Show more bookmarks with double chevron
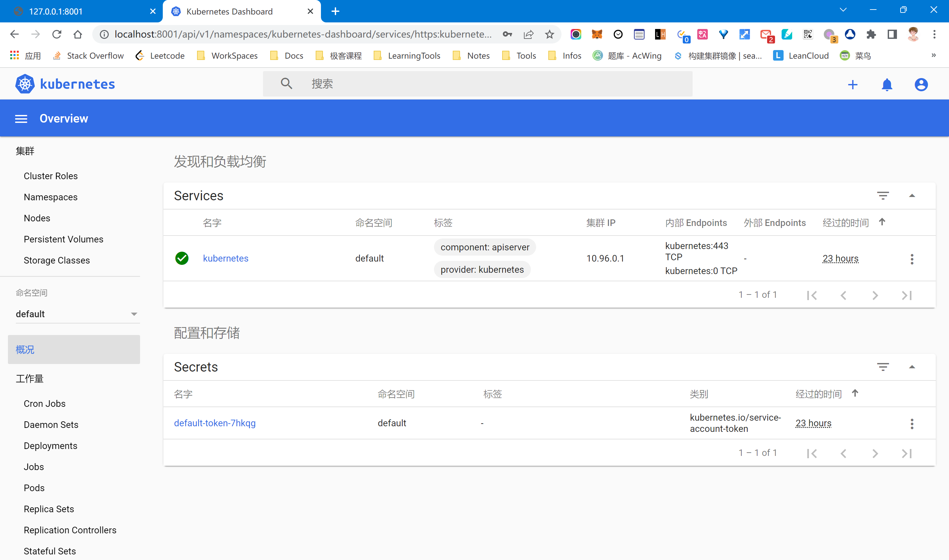The width and height of the screenshot is (949, 560). pos(933,55)
